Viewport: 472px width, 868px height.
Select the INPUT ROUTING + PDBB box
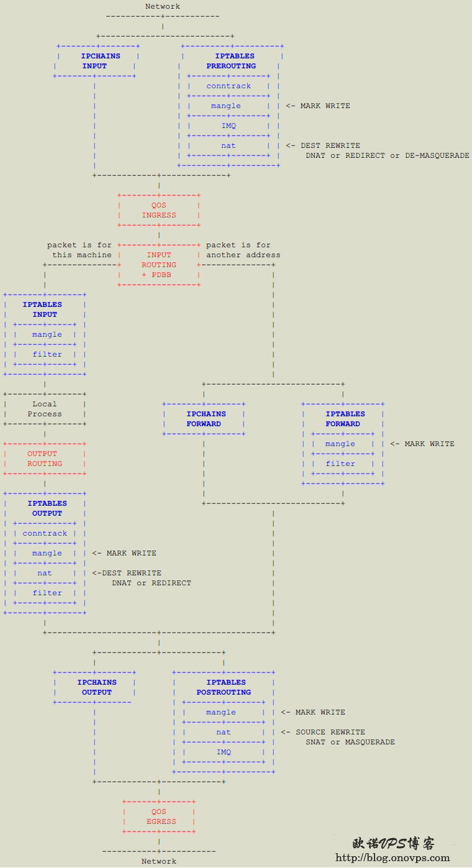[x=159, y=265]
